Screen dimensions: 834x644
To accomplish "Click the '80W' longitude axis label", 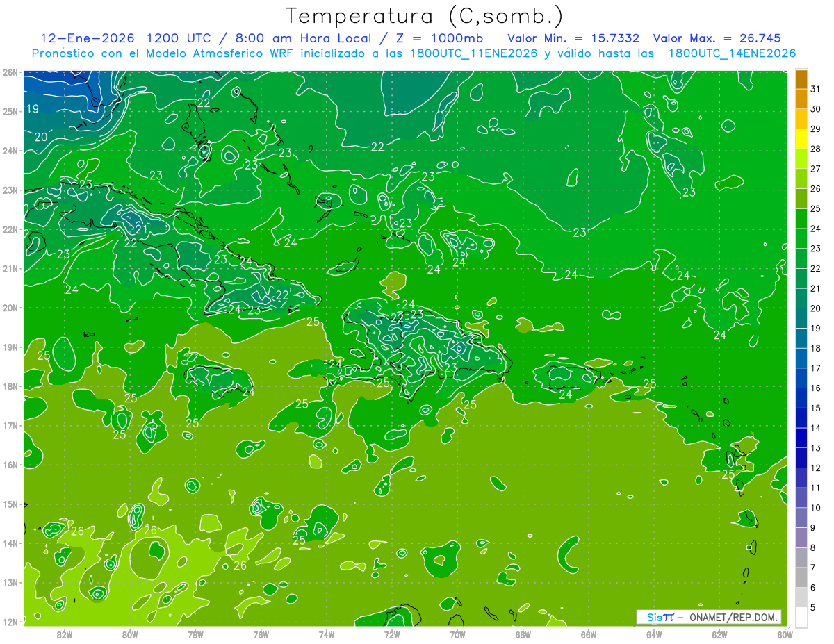I will click(130, 634).
